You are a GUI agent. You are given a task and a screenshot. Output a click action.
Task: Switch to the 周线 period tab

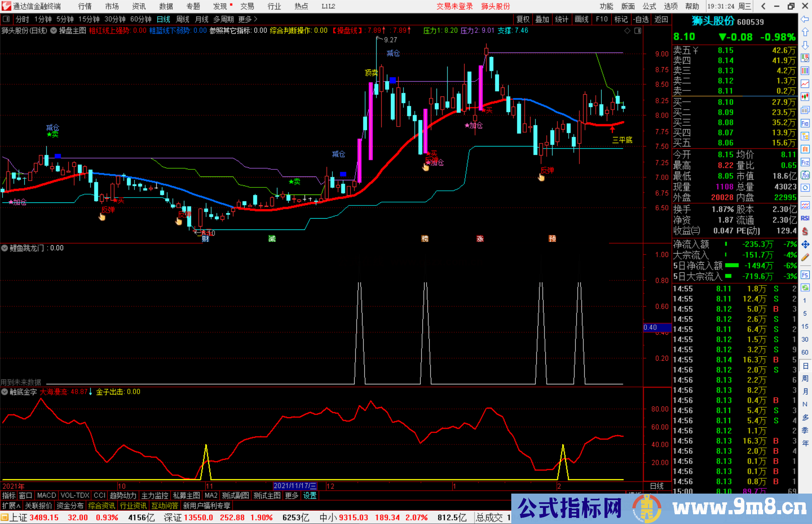coord(182,19)
